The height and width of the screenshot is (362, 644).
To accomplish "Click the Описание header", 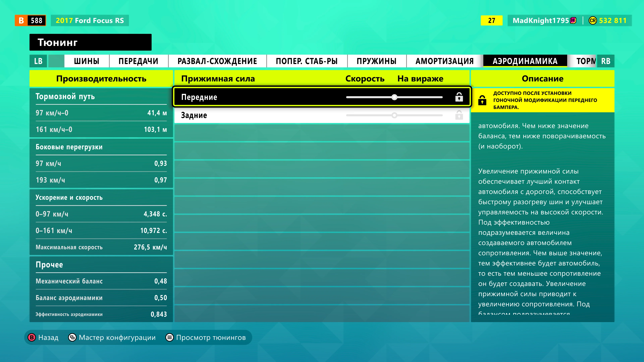I will click(x=543, y=78).
